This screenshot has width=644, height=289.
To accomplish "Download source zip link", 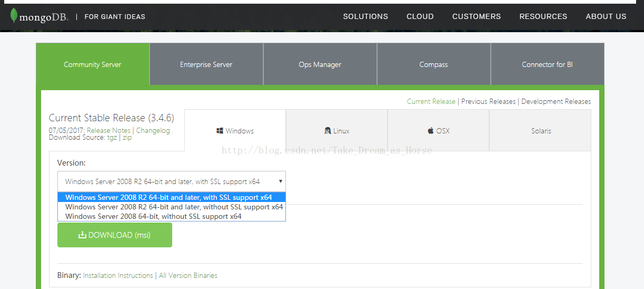I will [x=127, y=137].
